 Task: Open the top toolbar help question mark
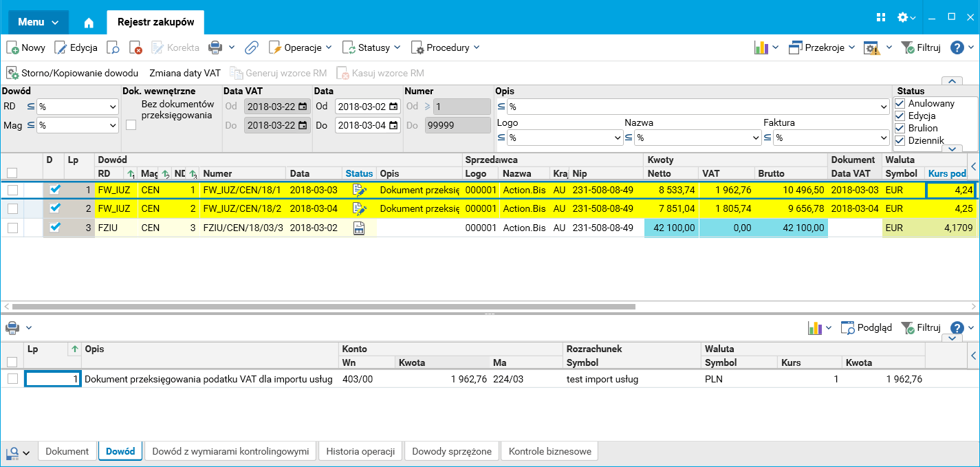957,47
